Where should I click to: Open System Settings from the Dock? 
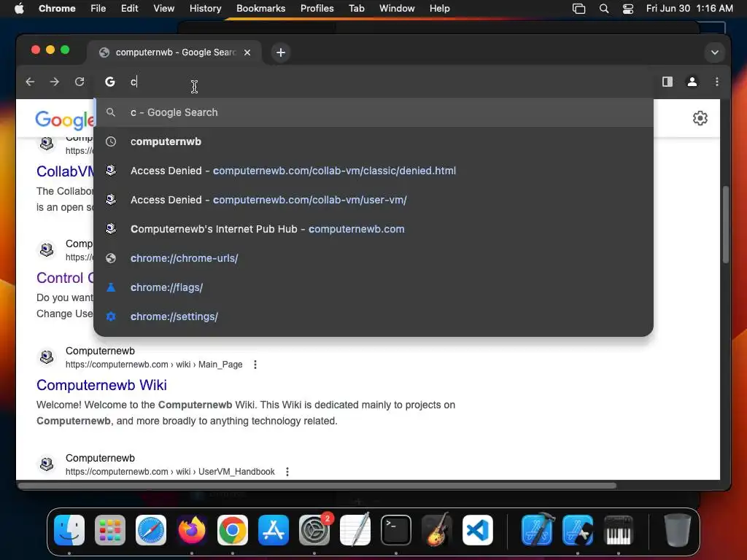pyautogui.click(x=314, y=530)
